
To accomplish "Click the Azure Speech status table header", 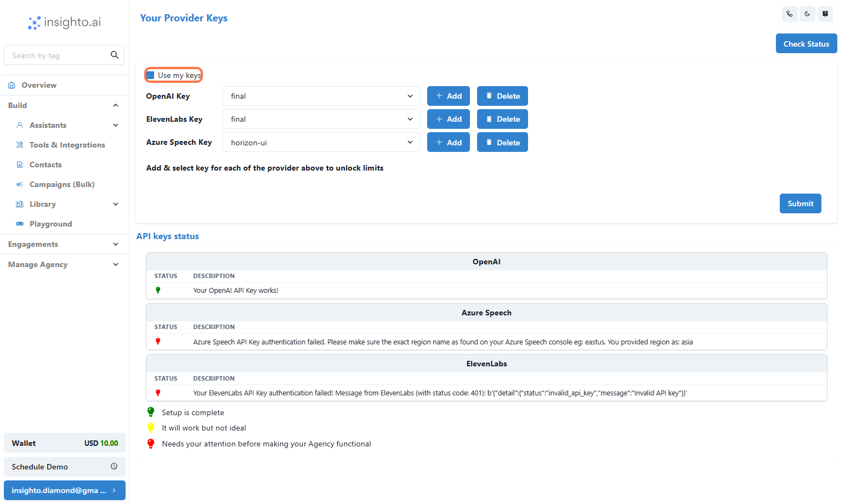I will click(x=486, y=313).
